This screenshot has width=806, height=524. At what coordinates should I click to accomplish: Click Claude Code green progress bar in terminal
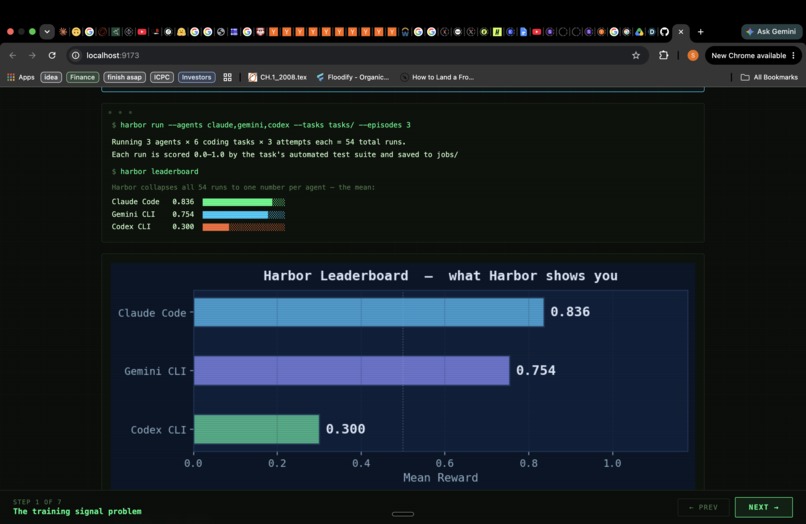click(244, 202)
